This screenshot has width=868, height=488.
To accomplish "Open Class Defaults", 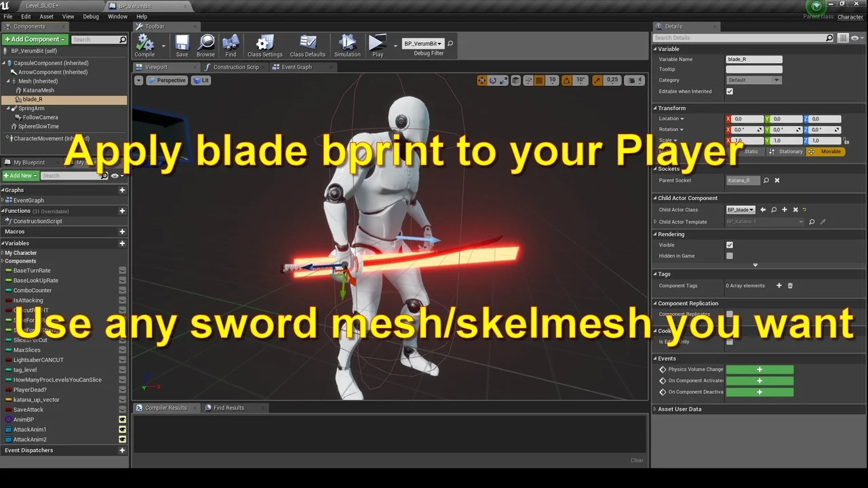I will (x=308, y=45).
